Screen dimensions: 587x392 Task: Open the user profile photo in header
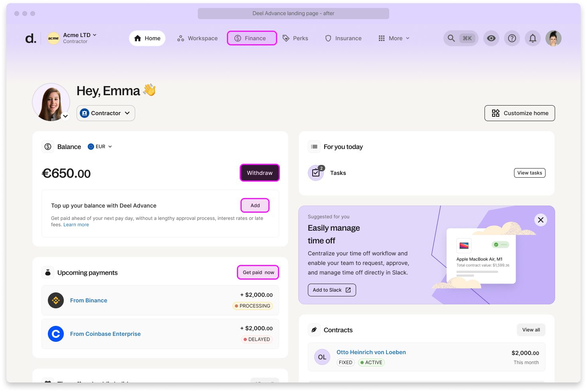point(553,38)
